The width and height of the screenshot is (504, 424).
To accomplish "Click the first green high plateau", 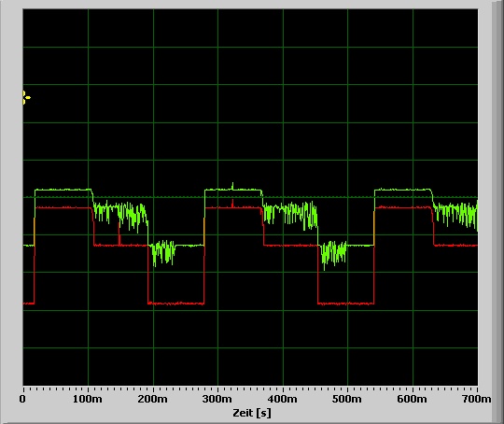I will 63,190.
